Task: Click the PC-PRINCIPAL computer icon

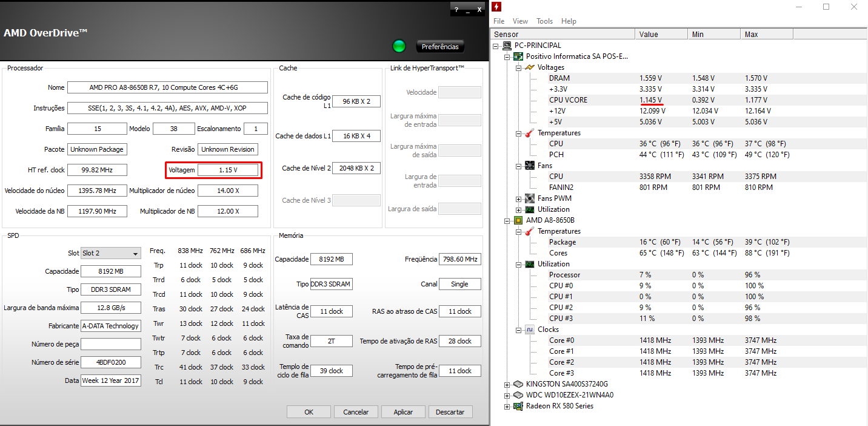Action: 507,46
